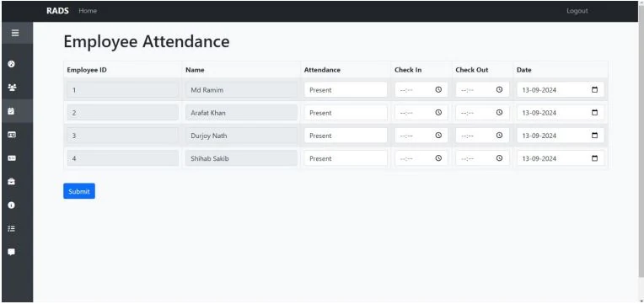Open date calendar picker for Md Ramim
This screenshot has width=644, height=304.
pos(595,90)
